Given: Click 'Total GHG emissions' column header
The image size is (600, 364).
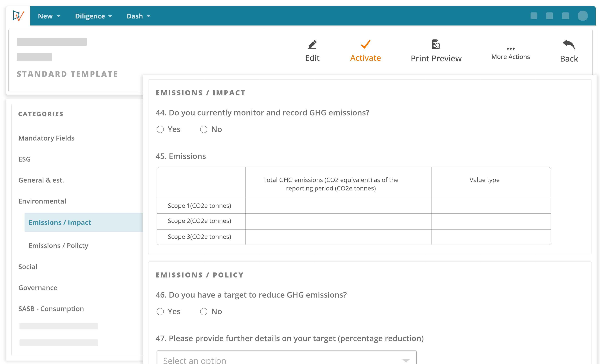Looking at the screenshot, I should pyautogui.click(x=331, y=184).
